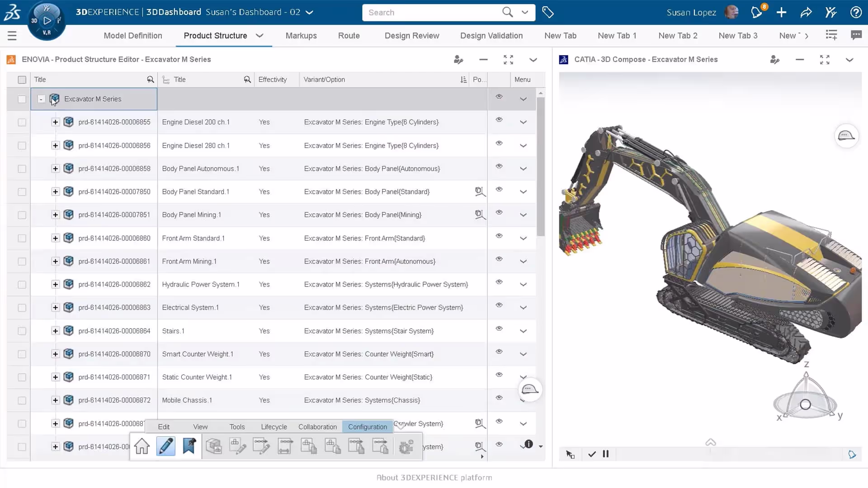Expand the prd-61414026-00006856 tree node

(x=55, y=145)
